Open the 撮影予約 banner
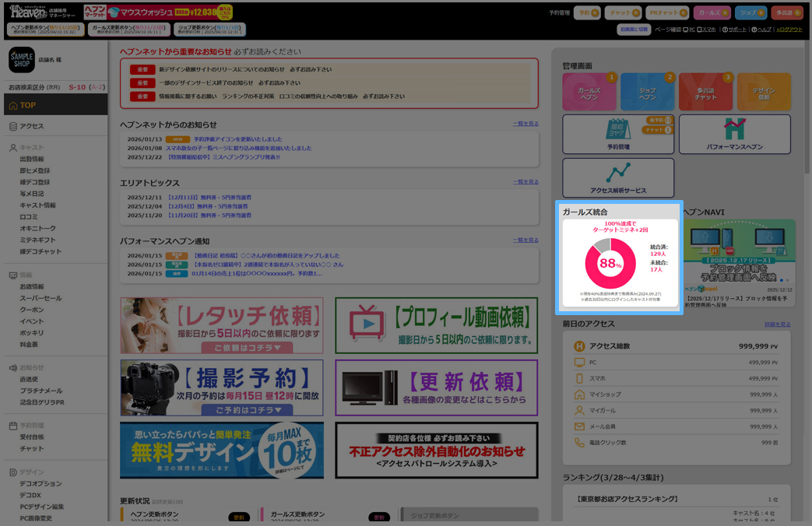 click(221, 387)
